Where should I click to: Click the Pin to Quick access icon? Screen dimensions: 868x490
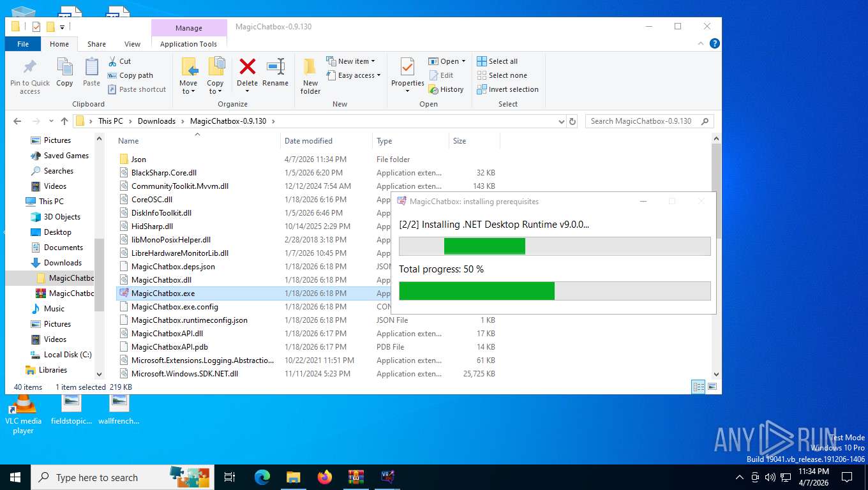pos(30,68)
